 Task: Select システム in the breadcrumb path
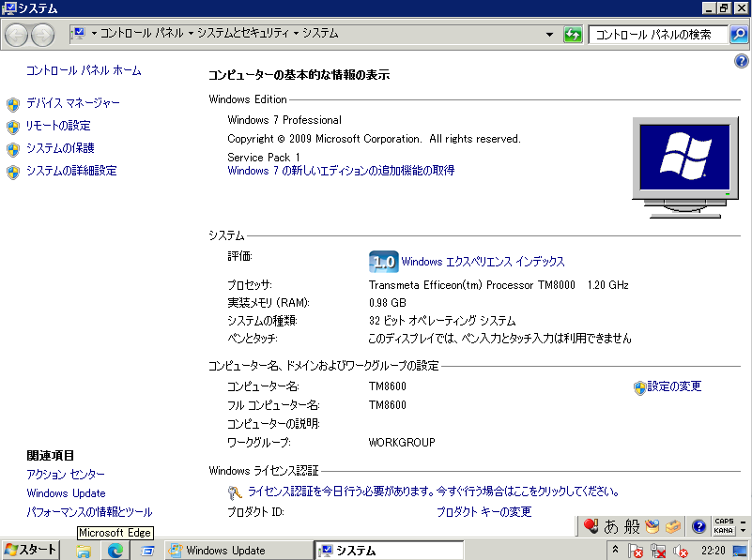[320, 33]
